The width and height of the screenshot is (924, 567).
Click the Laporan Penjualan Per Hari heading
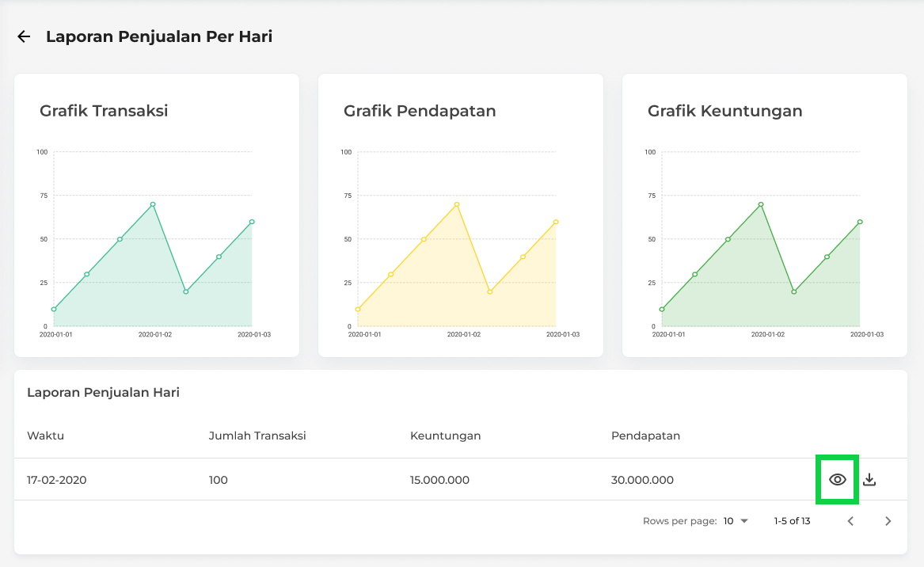coord(159,36)
